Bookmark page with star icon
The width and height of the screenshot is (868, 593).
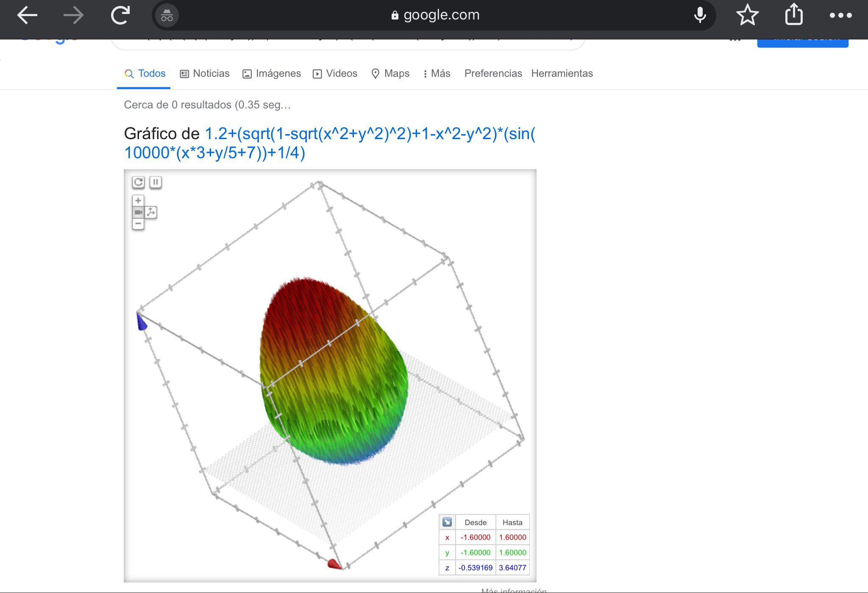747,15
